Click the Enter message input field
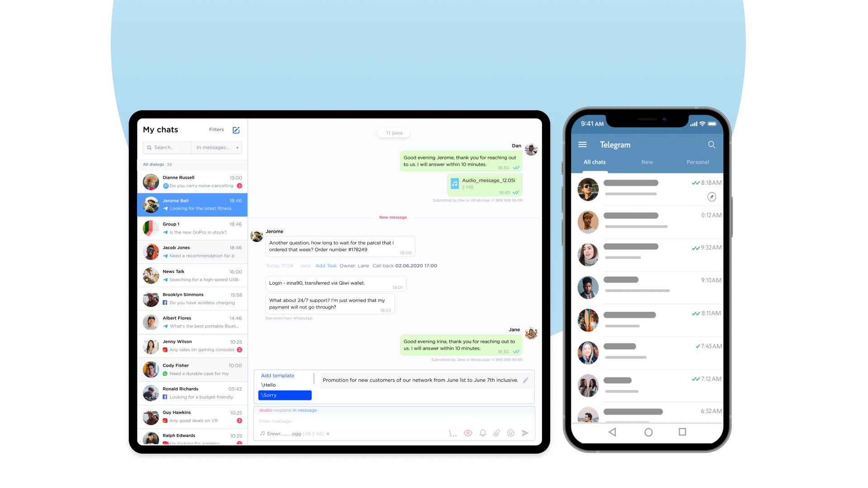The height and width of the screenshot is (488, 868). [393, 421]
